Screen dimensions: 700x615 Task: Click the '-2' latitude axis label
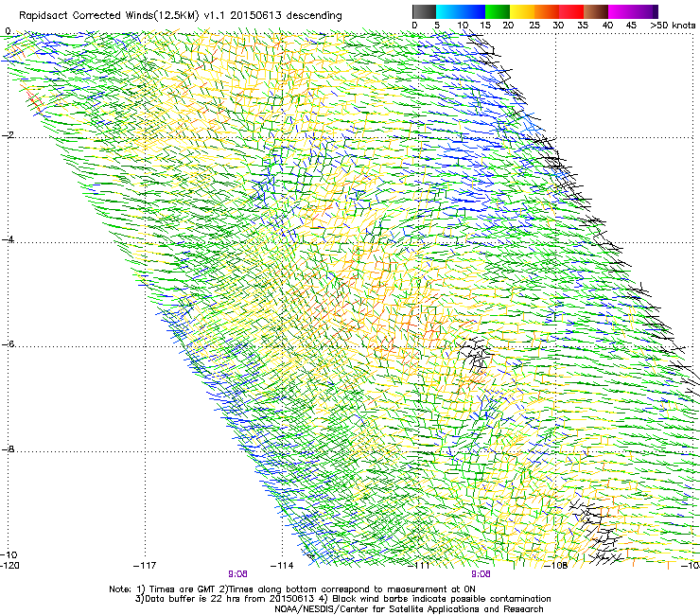coord(8,135)
